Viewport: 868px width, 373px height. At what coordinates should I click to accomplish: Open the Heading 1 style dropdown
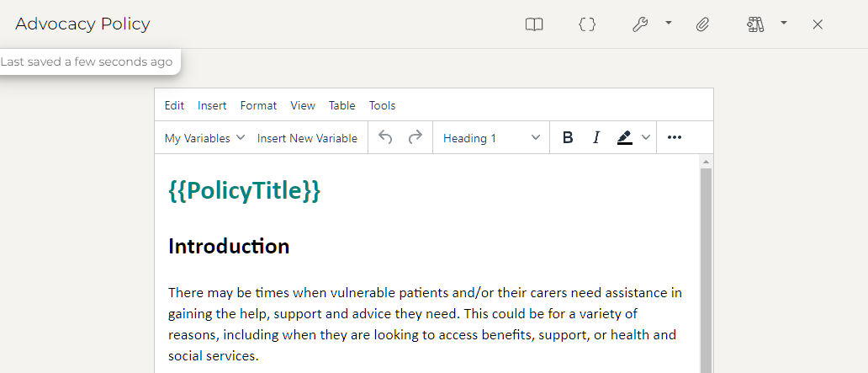[491, 138]
